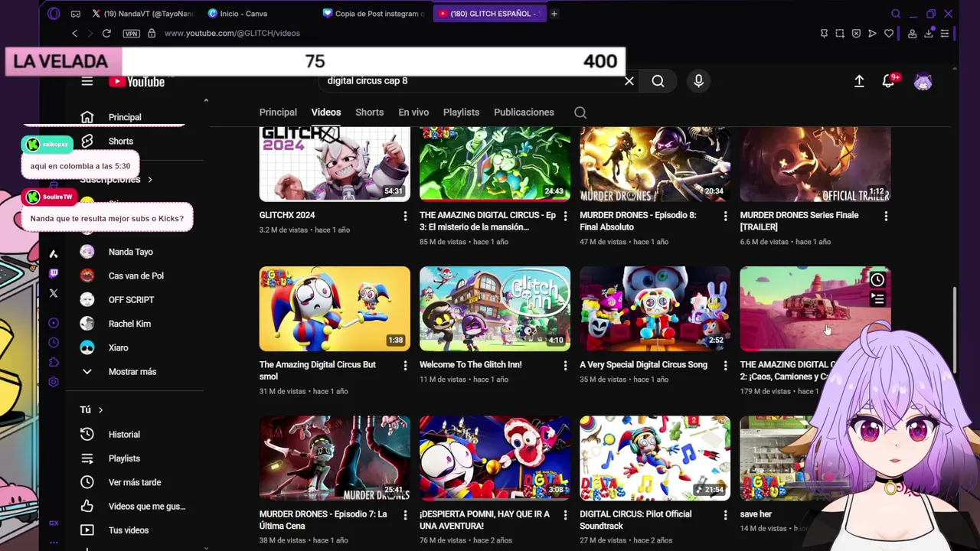980x551 pixels.
Task: Switch to Publicaciones tab
Action: 524,112
